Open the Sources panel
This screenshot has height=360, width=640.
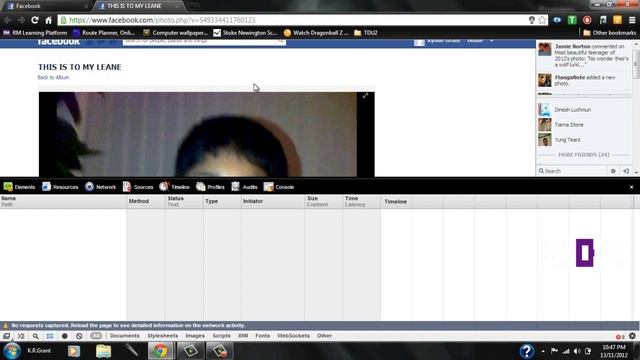138,187
